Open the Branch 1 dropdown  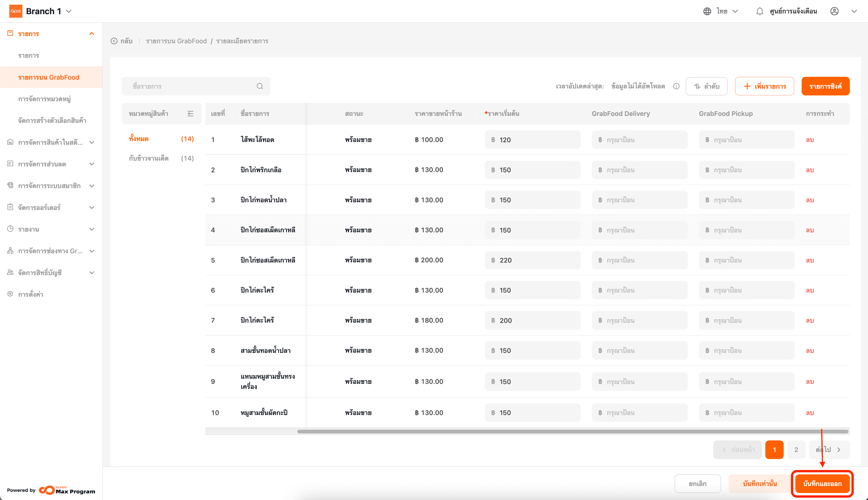[69, 11]
